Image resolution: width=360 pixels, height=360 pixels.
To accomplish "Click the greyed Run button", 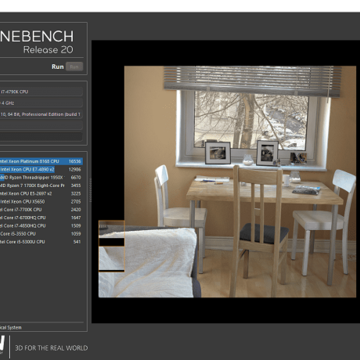I will point(74,66).
